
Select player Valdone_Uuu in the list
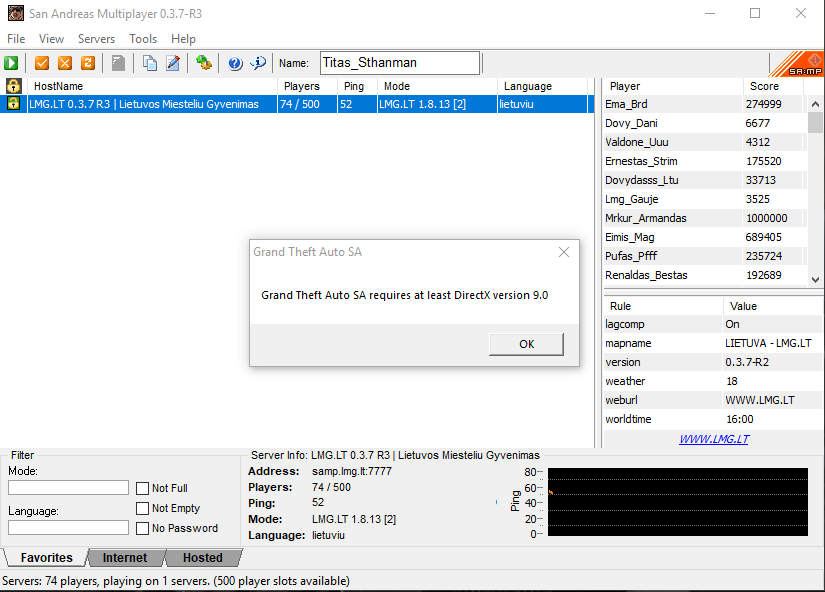tap(704, 142)
